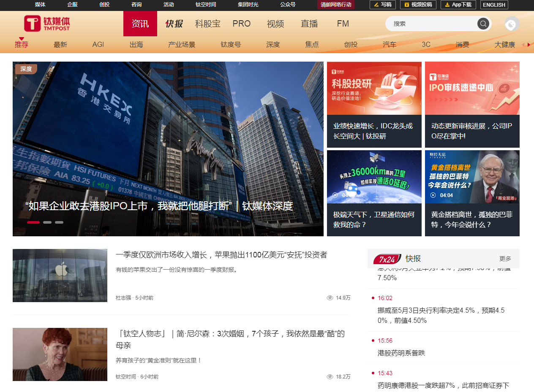Play the 巴菲特 video with 04:04 duration
Image resolution: width=534 pixels, height=392 pixels.
click(472, 177)
